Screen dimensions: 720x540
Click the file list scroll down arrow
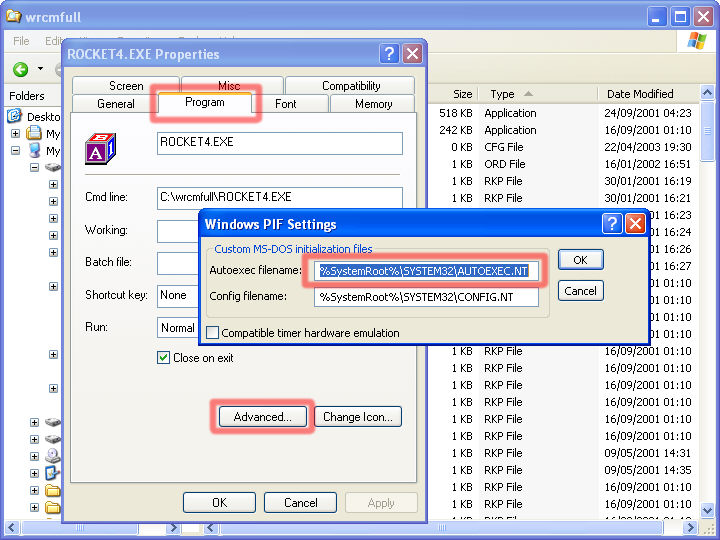708,510
